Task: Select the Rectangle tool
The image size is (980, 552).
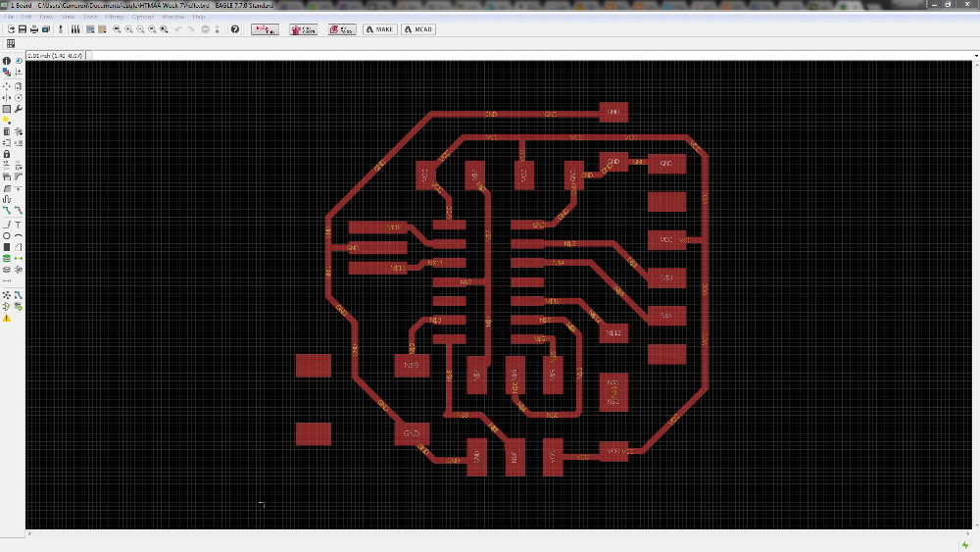Action: click(6, 247)
